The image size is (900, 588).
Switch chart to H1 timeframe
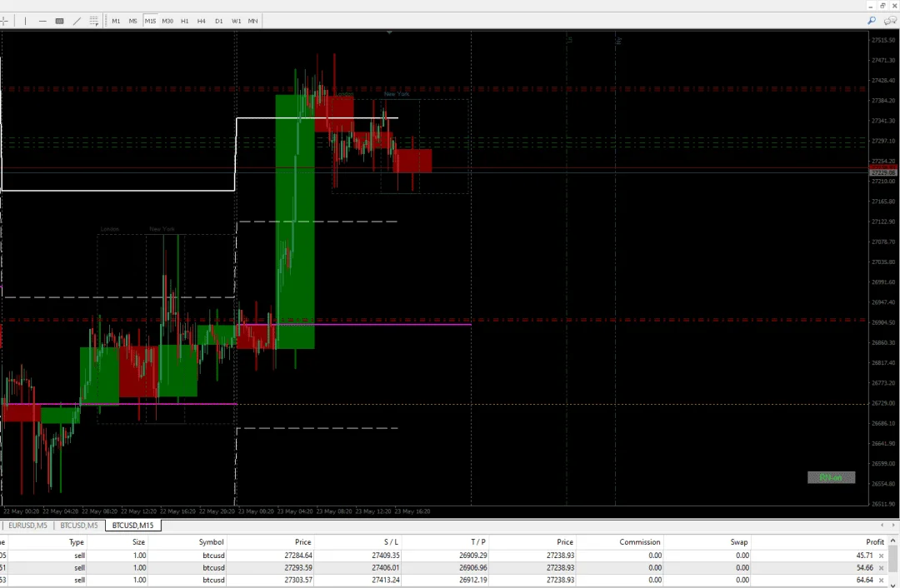pyautogui.click(x=185, y=21)
